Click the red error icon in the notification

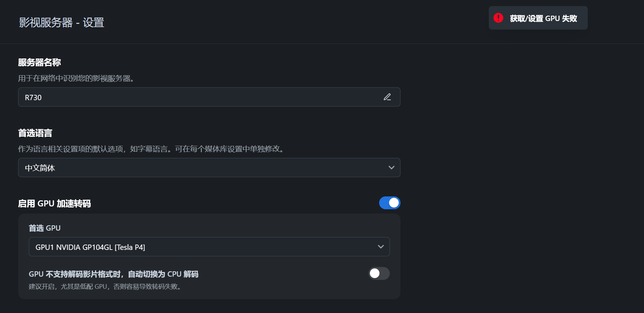tap(498, 18)
